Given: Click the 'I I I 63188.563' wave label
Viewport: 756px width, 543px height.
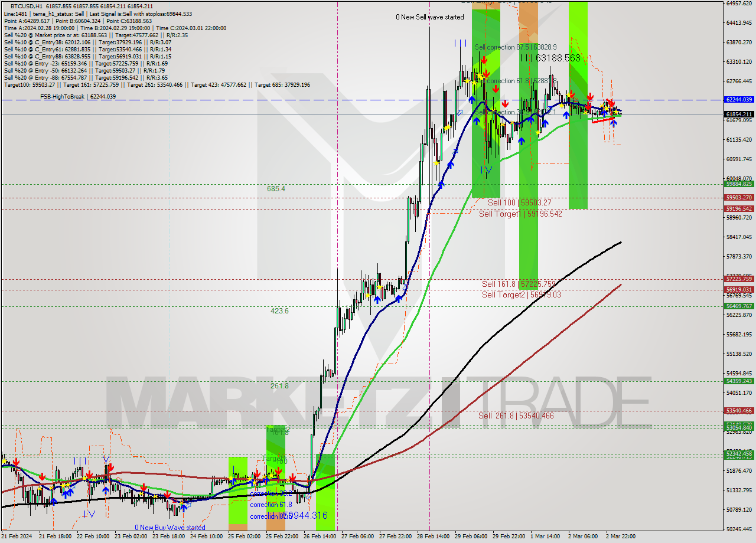Looking at the screenshot, I should click(550, 58).
